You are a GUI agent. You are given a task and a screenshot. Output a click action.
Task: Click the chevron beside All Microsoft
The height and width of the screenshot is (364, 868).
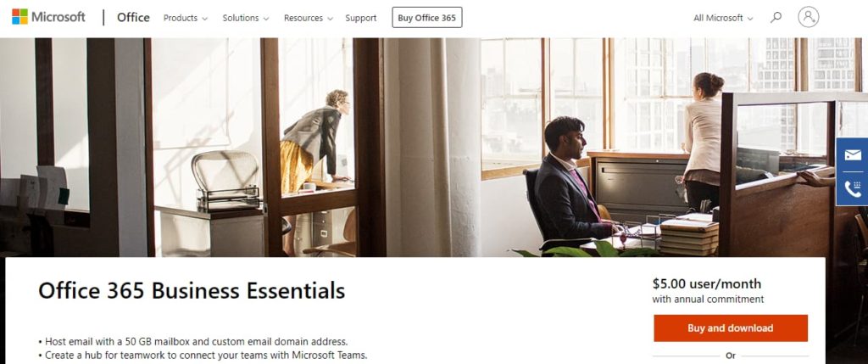[750, 19]
